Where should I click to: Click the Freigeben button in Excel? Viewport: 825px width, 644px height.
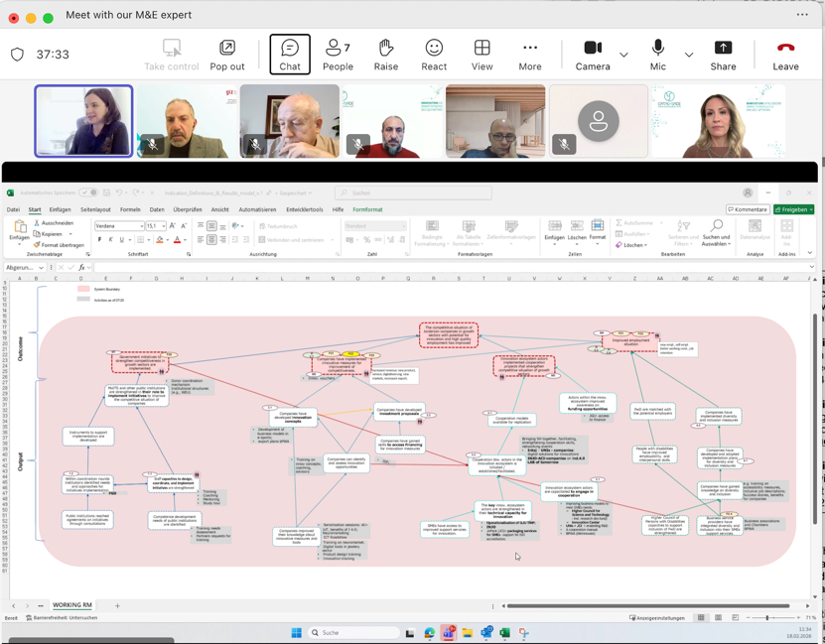[x=793, y=209]
